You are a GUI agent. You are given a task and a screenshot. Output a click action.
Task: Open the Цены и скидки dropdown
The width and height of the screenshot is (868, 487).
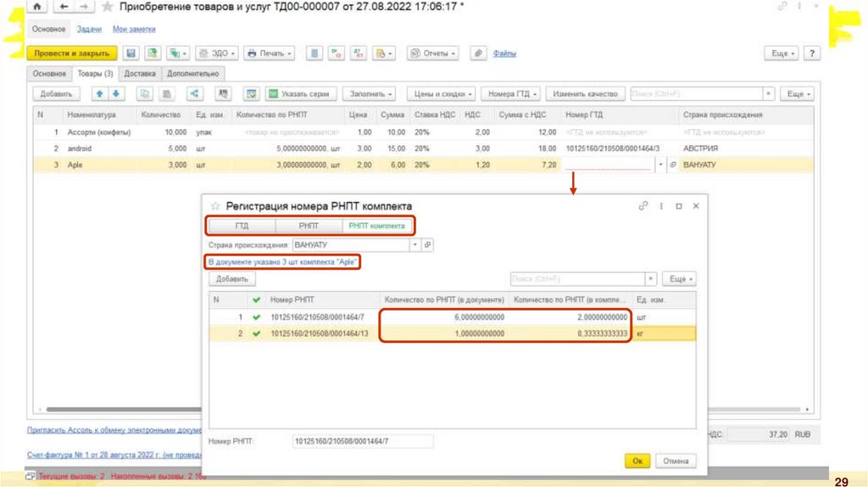click(x=442, y=93)
